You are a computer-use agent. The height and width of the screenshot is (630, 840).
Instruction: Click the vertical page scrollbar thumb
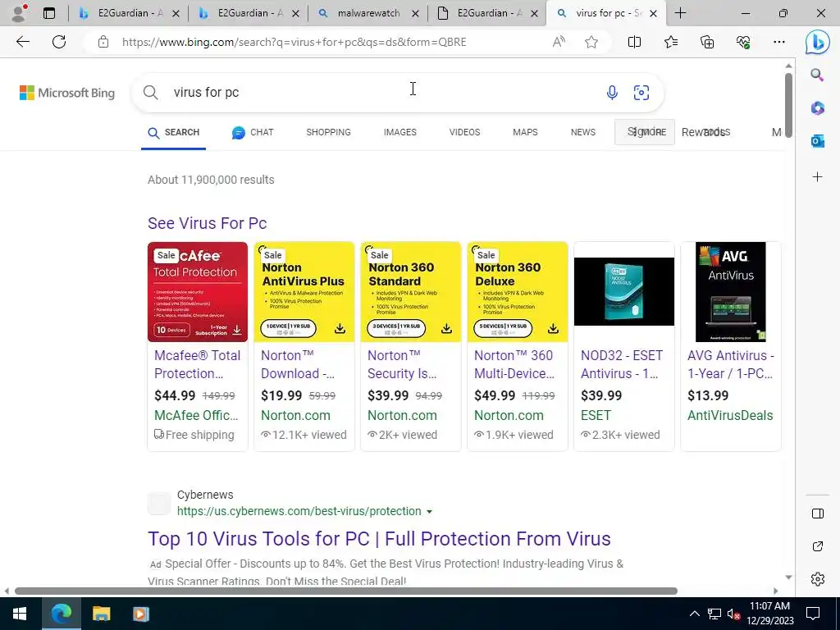tap(788, 105)
